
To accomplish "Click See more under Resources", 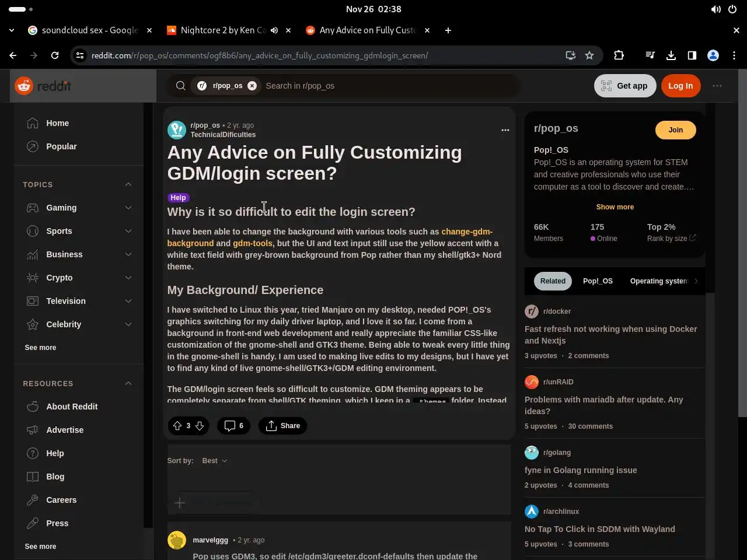I will tap(40, 547).
